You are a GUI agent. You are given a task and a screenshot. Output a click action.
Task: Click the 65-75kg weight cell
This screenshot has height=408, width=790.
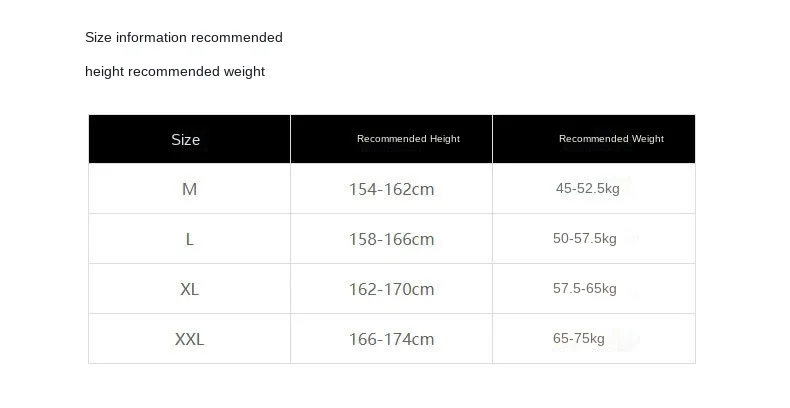tap(579, 338)
